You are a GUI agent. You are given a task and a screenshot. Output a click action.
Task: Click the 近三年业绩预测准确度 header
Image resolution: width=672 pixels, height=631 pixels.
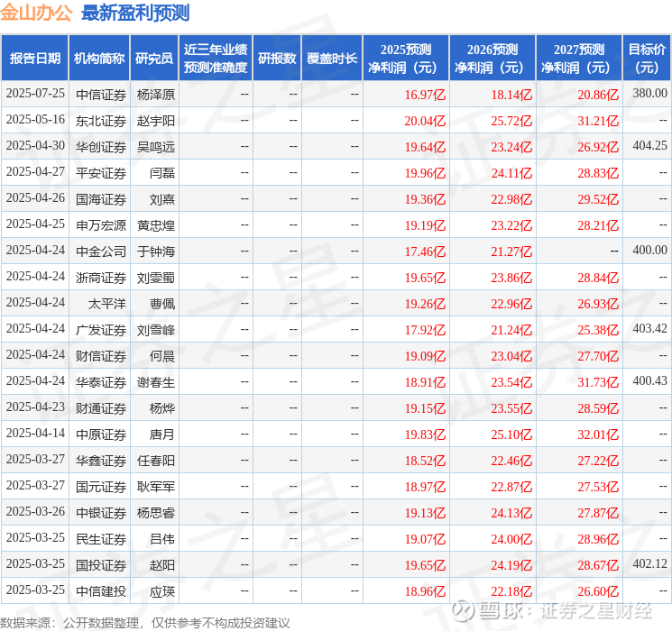[x=216, y=59]
